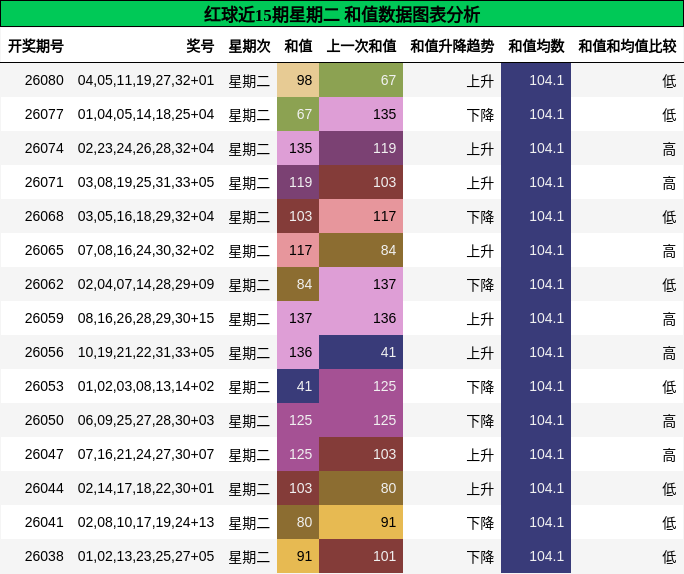Select period number 26041
The image size is (684, 574).
44,523
